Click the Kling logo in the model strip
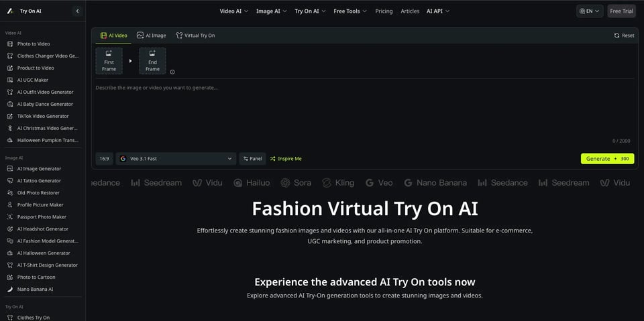Viewport: 644px width, 321px height. pos(338,183)
